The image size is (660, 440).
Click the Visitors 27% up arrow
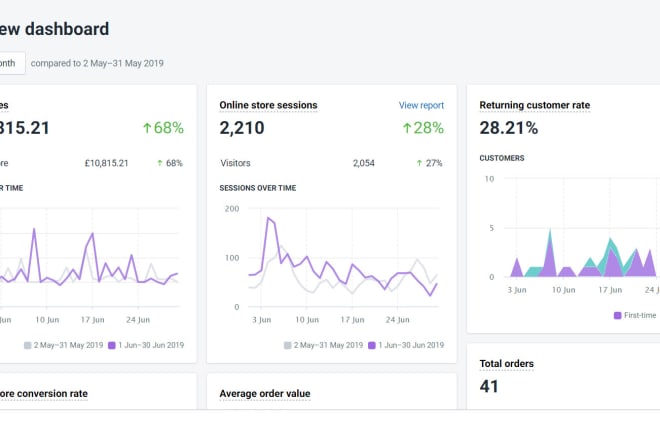tap(419, 163)
